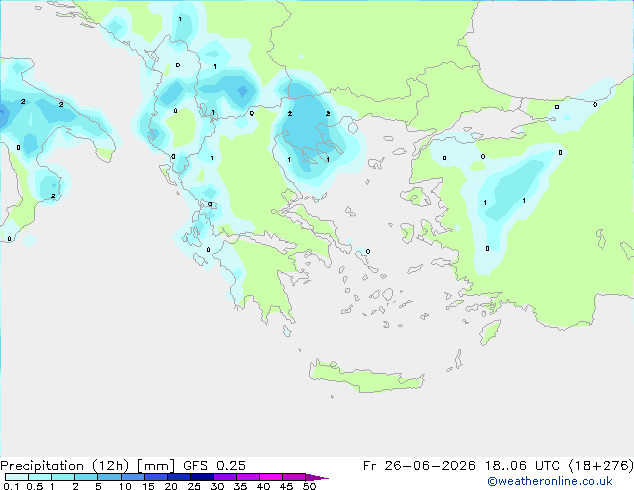Click the '20' legend scale value
This screenshot has width=634, height=490.
click(171, 486)
